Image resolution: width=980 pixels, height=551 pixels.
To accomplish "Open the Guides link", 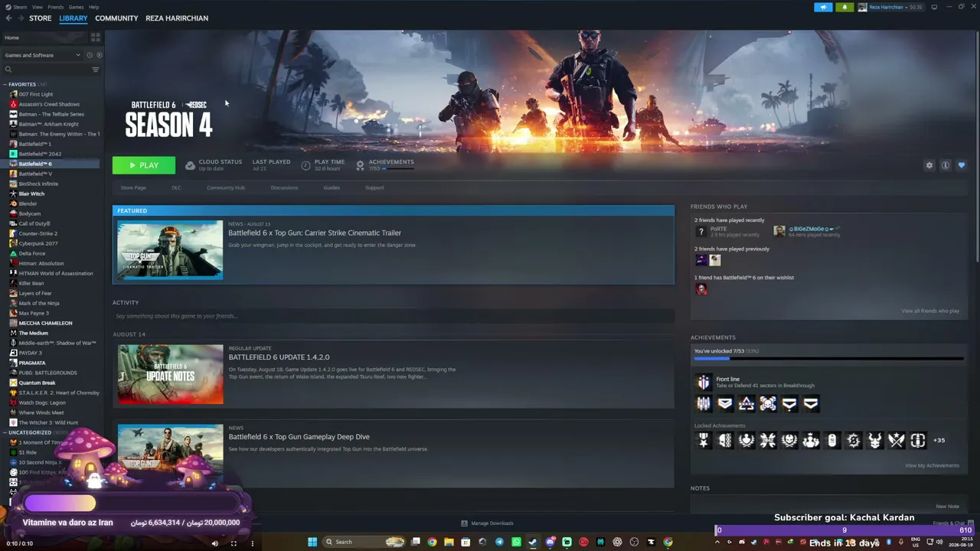I will point(332,187).
